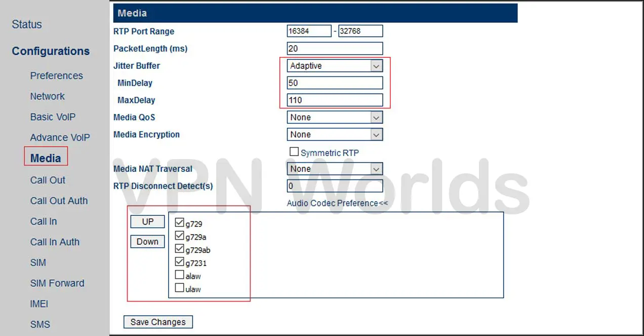The height and width of the screenshot is (336, 644).
Task: Open the SMS settings page
Action: (x=40, y=324)
